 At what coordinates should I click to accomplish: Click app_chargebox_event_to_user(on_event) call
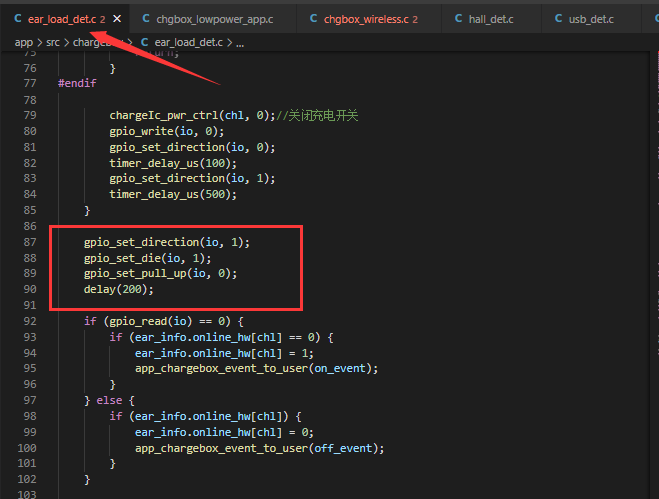coord(256,369)
